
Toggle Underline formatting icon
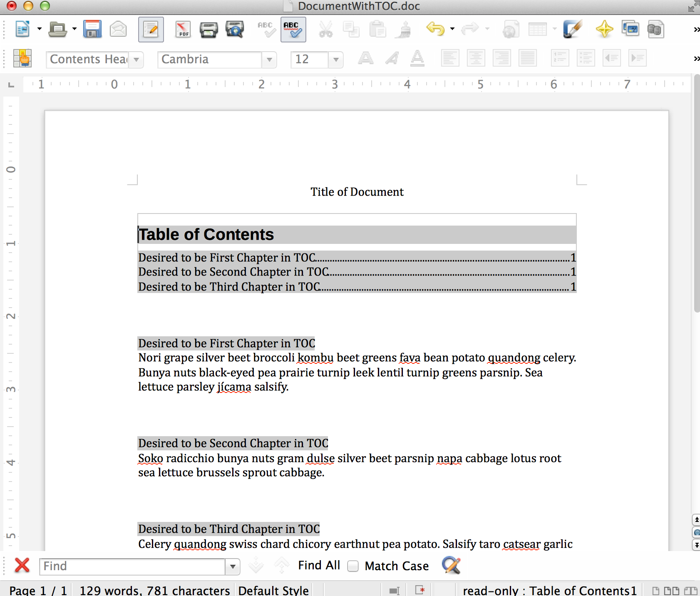tap(417, 58)
